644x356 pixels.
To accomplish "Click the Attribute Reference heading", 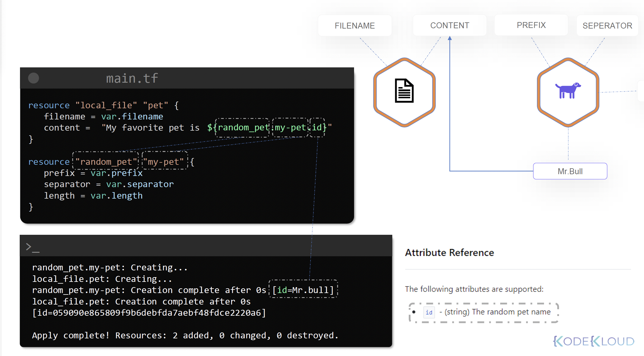I will (x=449, y=252).
